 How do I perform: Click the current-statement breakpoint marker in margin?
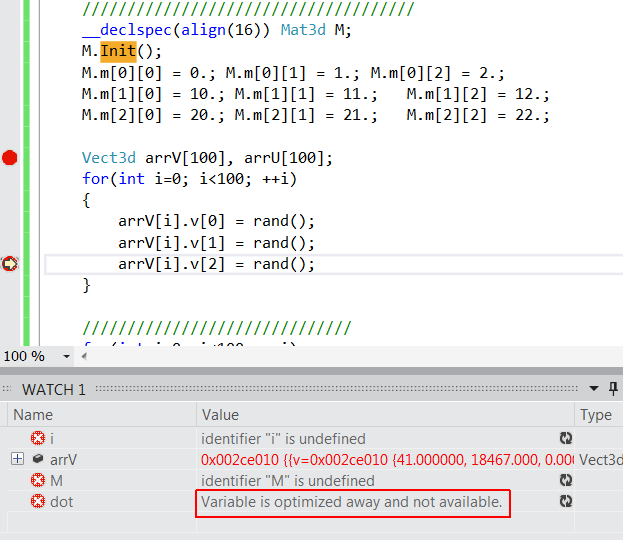[10, 264]
